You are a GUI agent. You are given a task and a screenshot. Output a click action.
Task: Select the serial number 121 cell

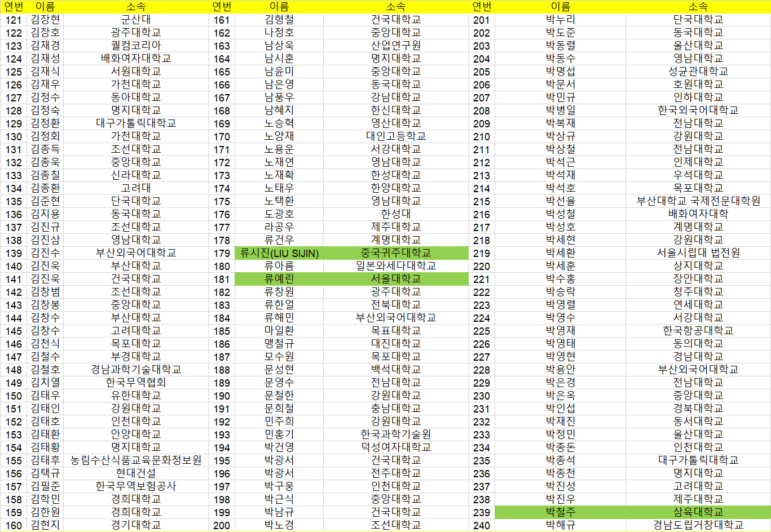pyautogui.click(x=14, y=20)
